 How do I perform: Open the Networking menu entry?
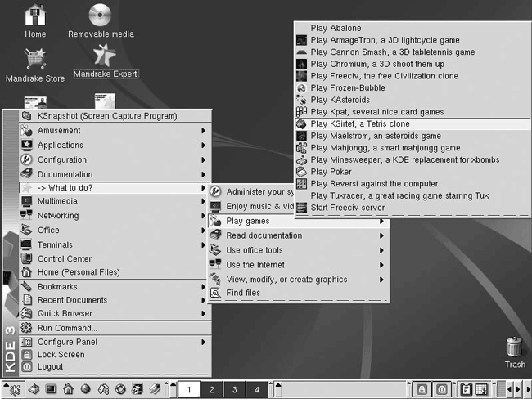coord(115,216)
